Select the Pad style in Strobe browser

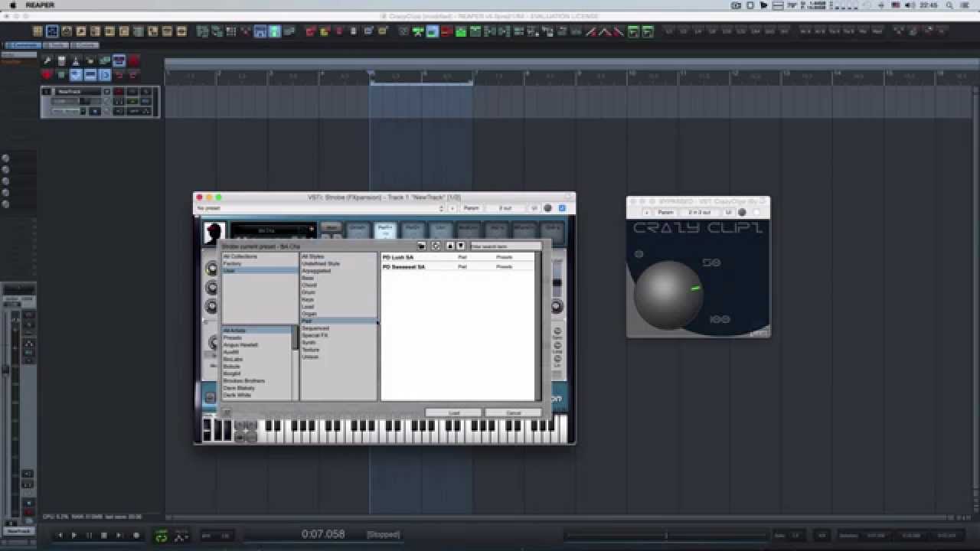coord(338,321)
